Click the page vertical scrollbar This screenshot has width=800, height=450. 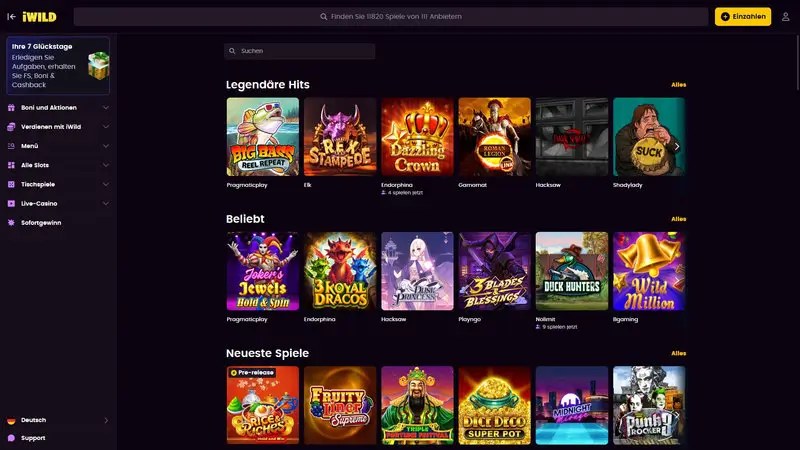click(x=797, y=61)
